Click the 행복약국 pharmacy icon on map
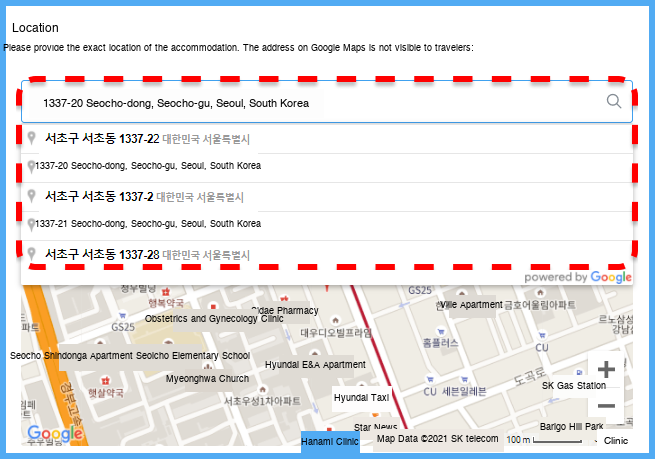 click(166, 291)
